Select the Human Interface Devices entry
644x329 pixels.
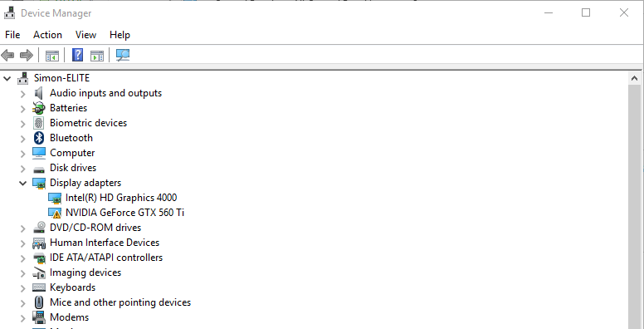[x=105, y=243]
